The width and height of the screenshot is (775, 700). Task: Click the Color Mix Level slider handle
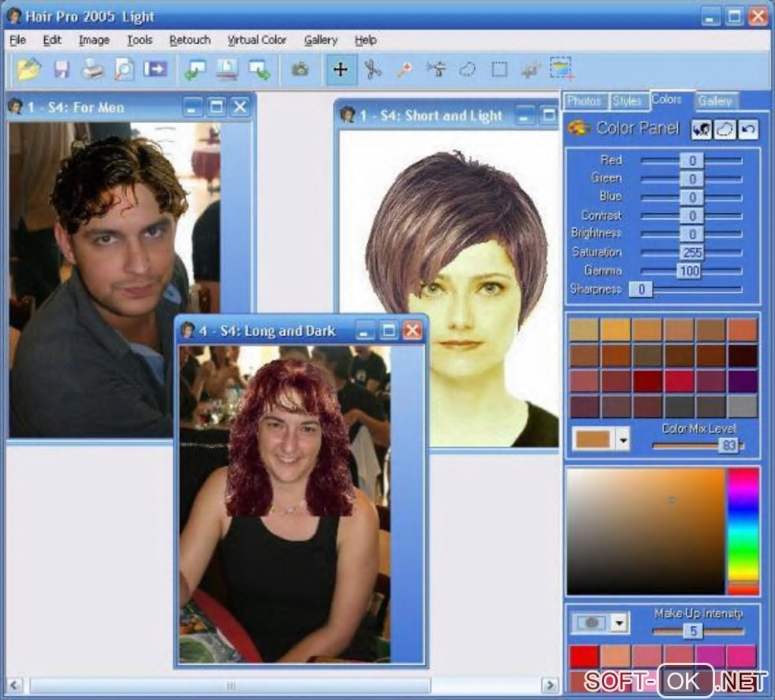click(x=729, y=445)
